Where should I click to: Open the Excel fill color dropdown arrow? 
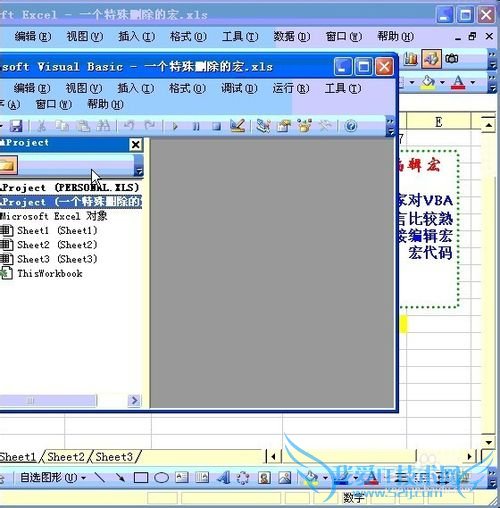(x=442, y=82)
